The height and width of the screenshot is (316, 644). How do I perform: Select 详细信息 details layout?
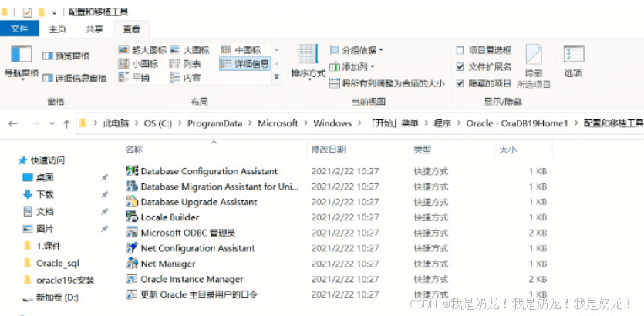(x=244, y=64)
